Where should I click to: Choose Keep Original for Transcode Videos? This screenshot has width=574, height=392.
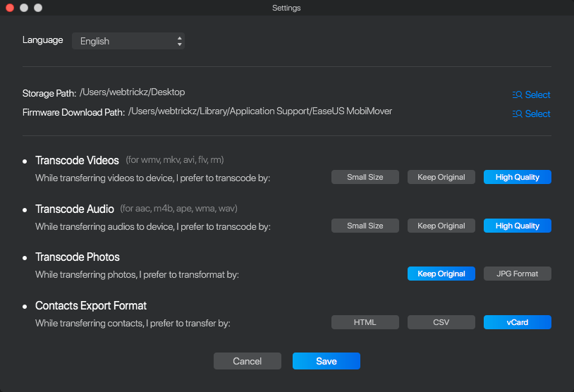441,177
